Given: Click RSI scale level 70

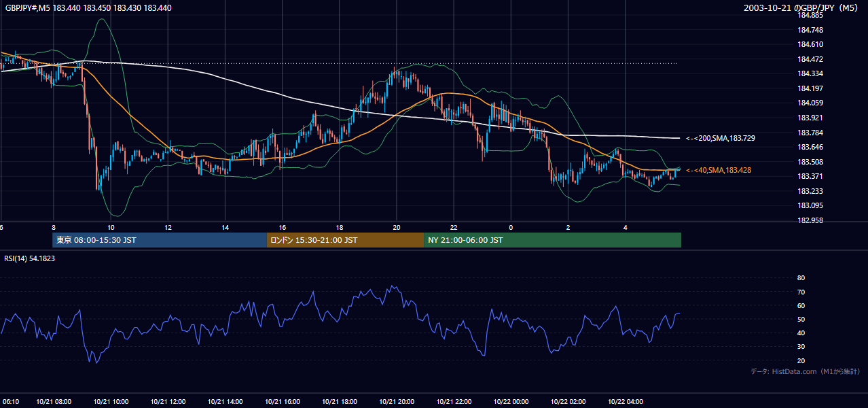Looking at the screenshot, I should click(801, 292).
